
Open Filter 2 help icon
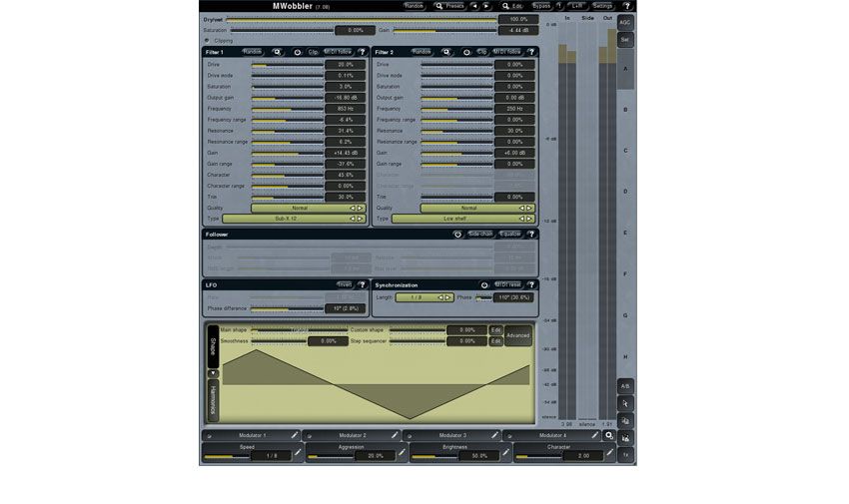[x=531, y=52]
